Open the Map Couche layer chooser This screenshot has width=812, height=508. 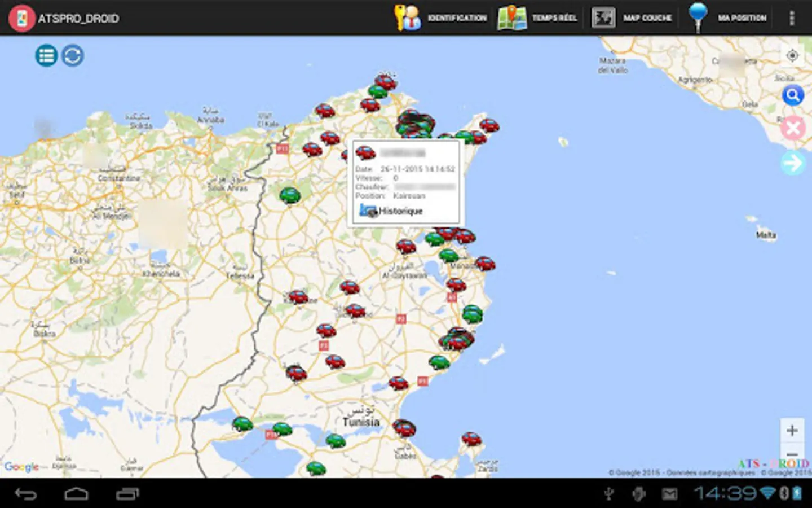coord(603,17)
